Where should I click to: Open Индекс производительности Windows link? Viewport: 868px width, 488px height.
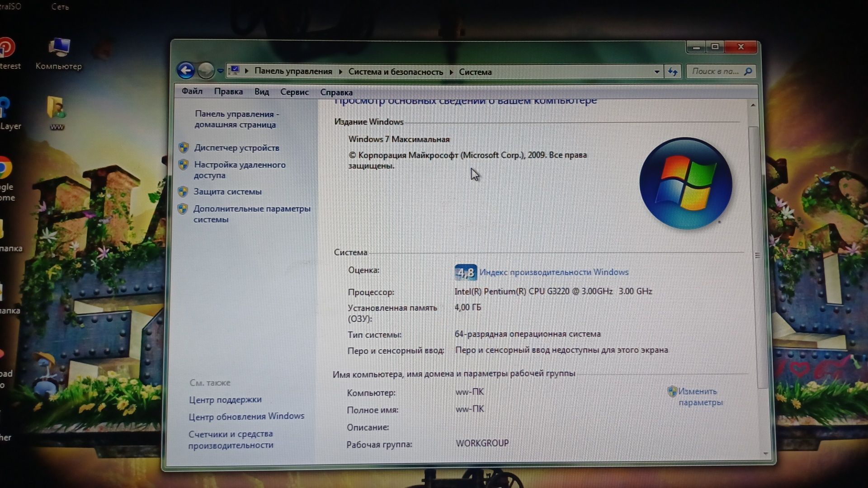[554, 272]
